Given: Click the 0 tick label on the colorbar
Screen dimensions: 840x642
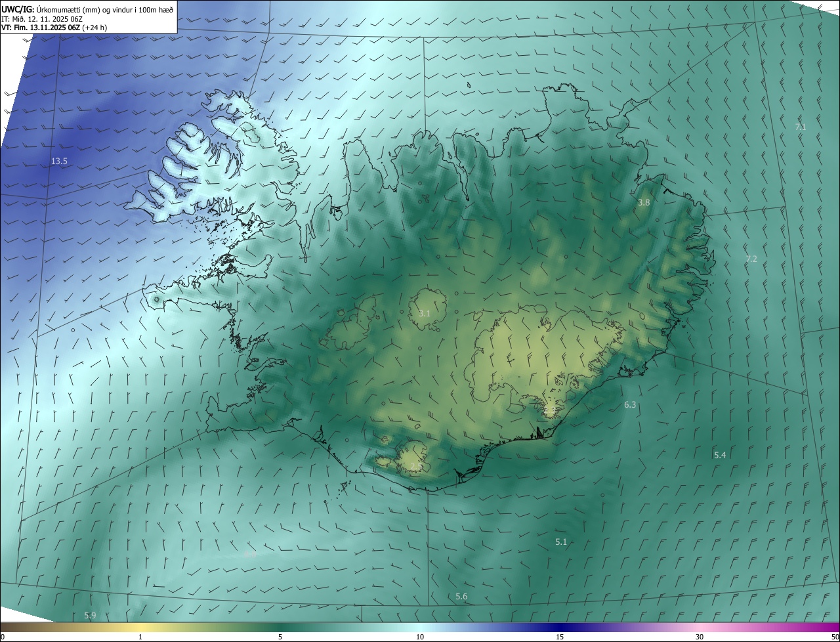Looking at the screenshot, I should point(2,637).
